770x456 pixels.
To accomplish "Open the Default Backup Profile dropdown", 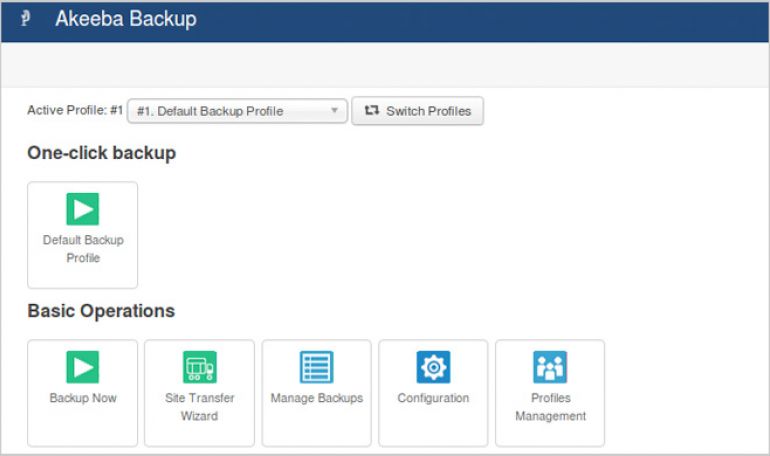I will click(x=237, y=111).
